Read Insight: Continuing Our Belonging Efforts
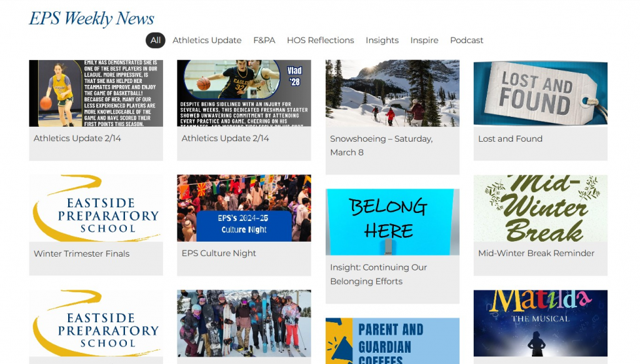 [x=378, y=274]
